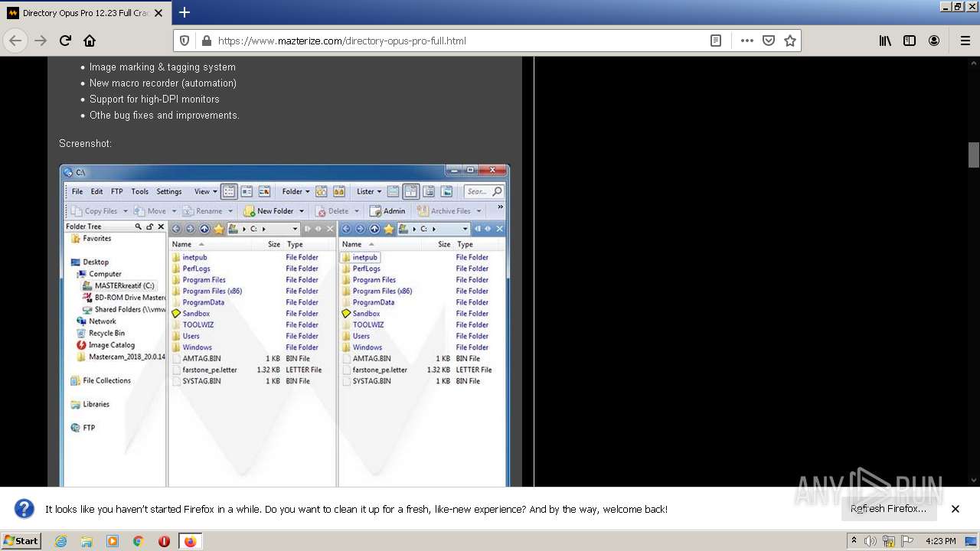Open the tracking protection shield icon
The width and height of the screenshot is (980, 551).
pos(185,41)
